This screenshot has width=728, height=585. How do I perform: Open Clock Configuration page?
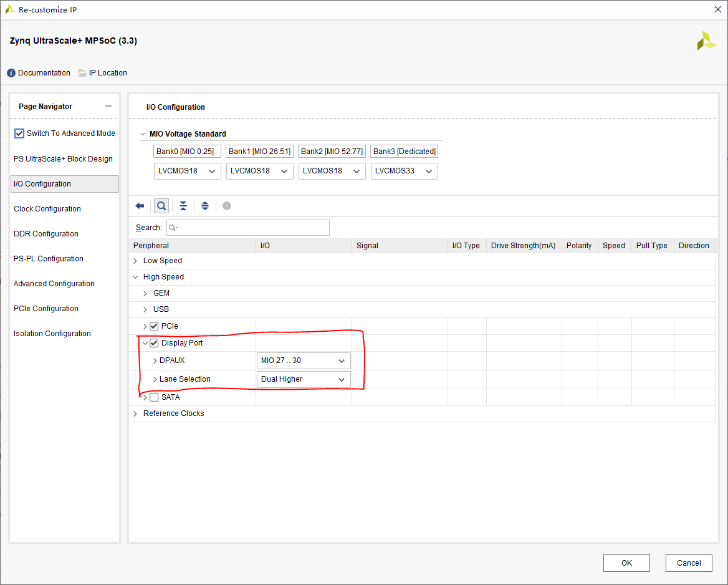point(47,209)
